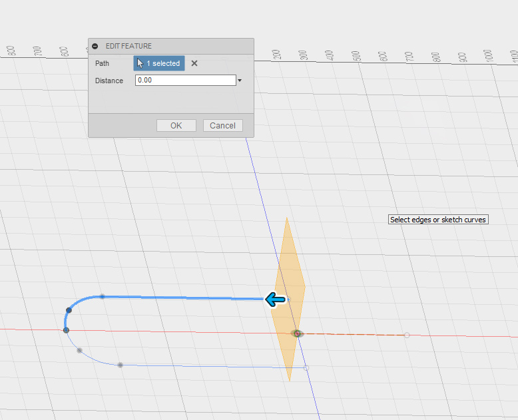Select the thick highlighted straight path line
The height and width of the screenshot is (420, 518).
click(186, 298)
